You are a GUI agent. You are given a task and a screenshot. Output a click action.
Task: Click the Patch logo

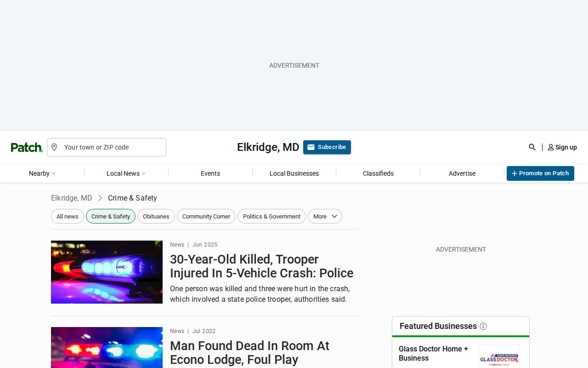(x=27, y=147)
